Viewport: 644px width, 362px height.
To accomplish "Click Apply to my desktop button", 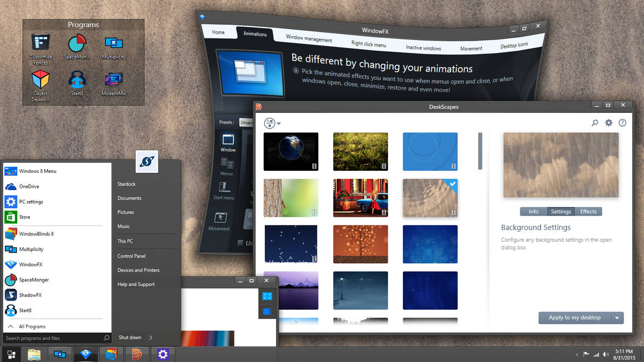I will click(575, 318).
